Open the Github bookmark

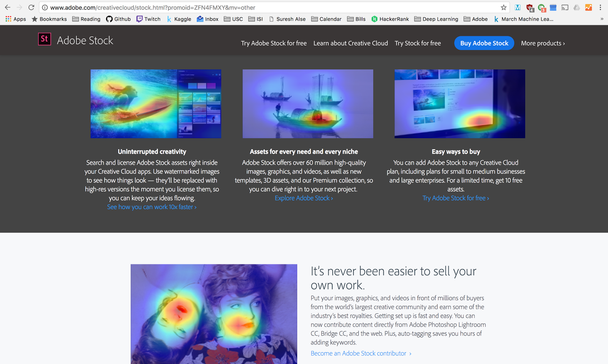(118, 19)
